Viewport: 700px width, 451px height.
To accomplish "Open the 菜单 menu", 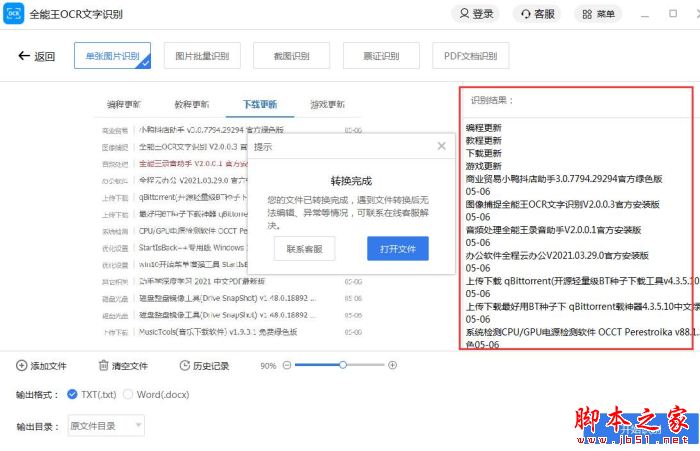I will tap(598, 14).
